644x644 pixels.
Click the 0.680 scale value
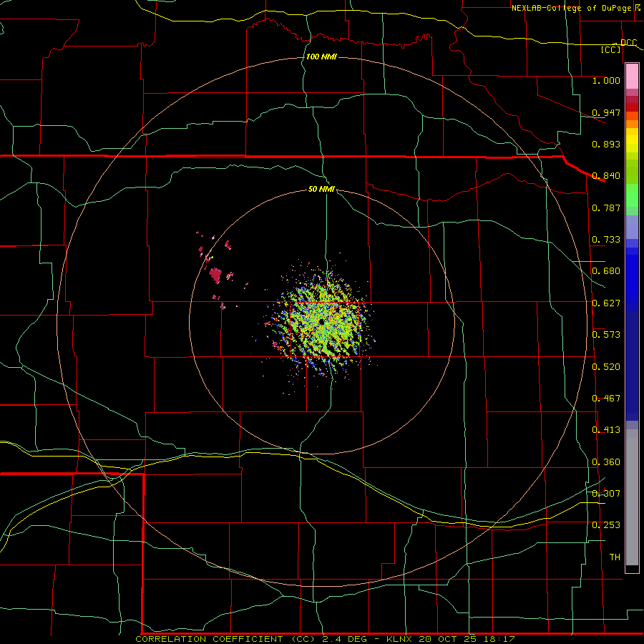tap(606, 271)
